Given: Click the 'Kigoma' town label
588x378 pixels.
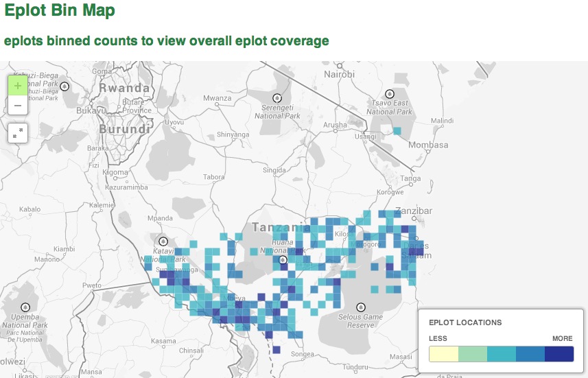Looking at the screenshot, I should click(115, 172).
